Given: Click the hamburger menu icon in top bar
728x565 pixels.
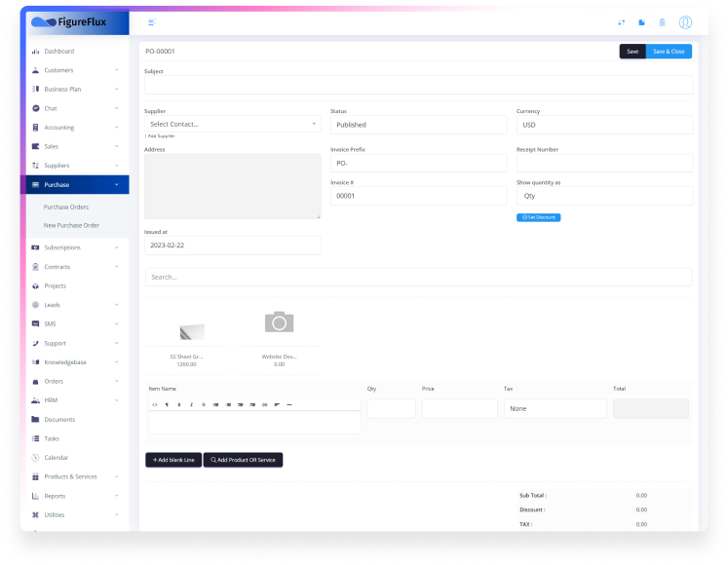Looking at the screenshot, I should (151, 21).
